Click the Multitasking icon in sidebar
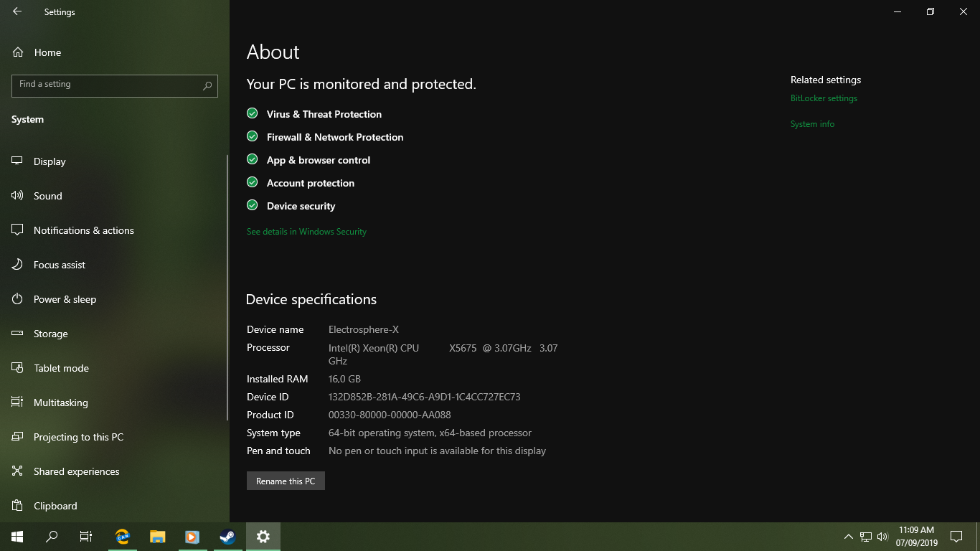Viewport: 980px width, 551px height. [17, 402]
